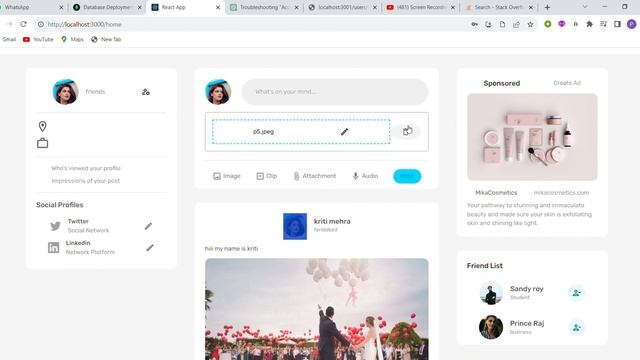Click the location pin icon
Viewport: 640px width, 360px height.
(x=42, y=126)
